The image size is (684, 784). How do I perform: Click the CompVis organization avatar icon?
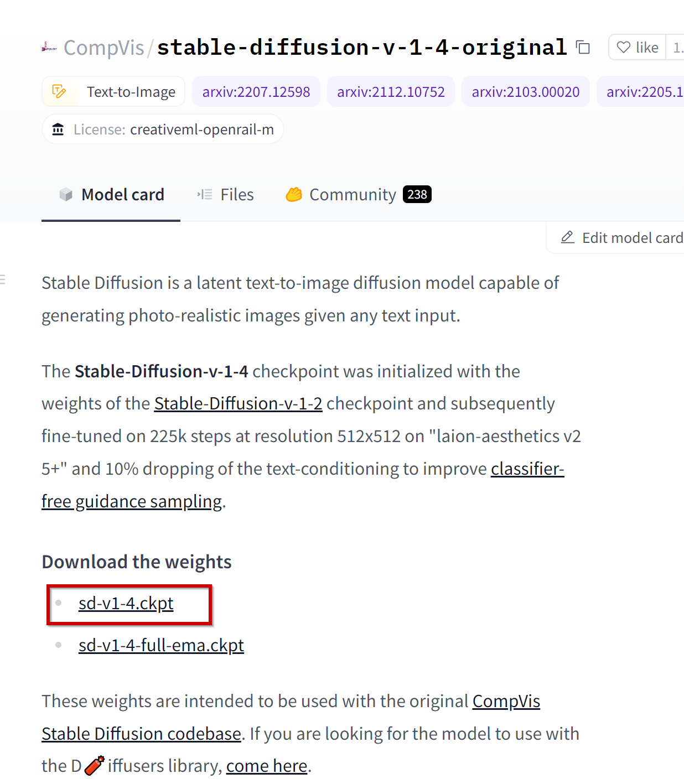49,48
